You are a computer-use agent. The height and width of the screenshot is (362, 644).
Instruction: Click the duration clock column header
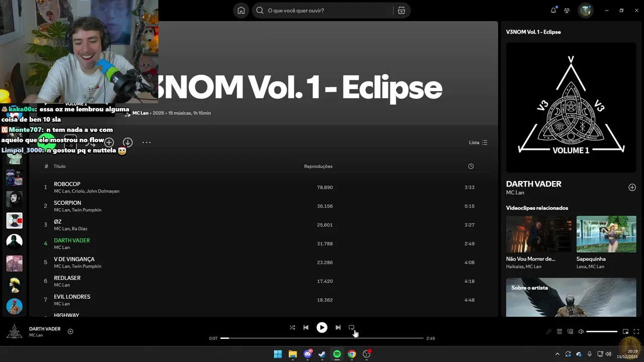[471, 166]
